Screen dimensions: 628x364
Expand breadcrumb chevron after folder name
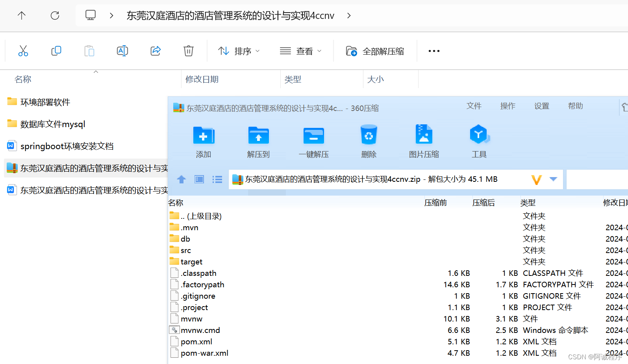tap(349, 15)
